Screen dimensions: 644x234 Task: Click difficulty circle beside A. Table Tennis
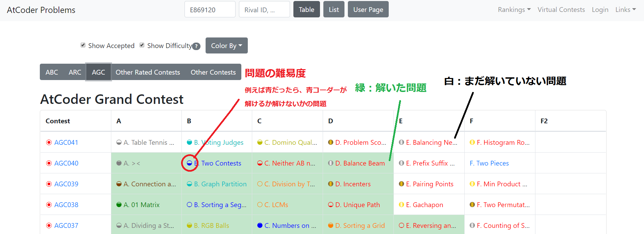pos(119,142)
